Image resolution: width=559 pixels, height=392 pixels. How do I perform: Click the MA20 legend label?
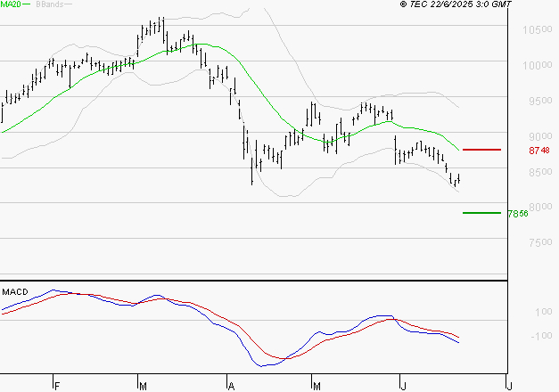click(11, 4)
